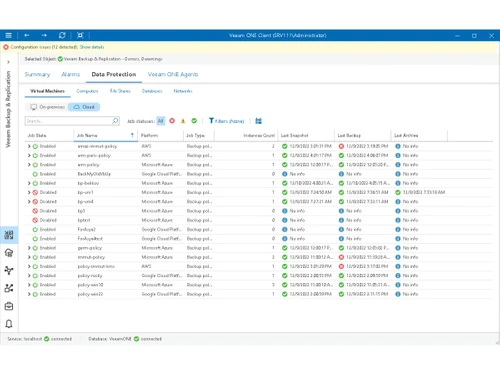
Task: Click disabled state icon for bp3
Action: point(35,211)
